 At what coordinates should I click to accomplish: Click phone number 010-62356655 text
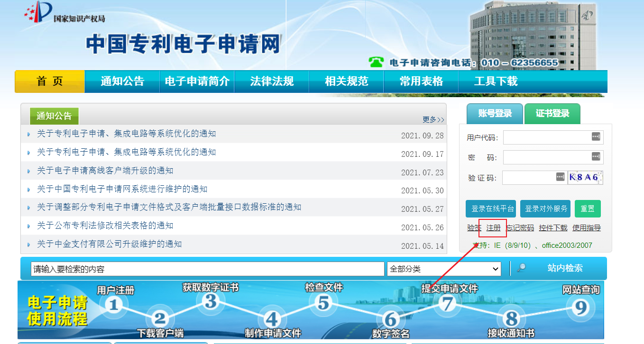point(520,63)
